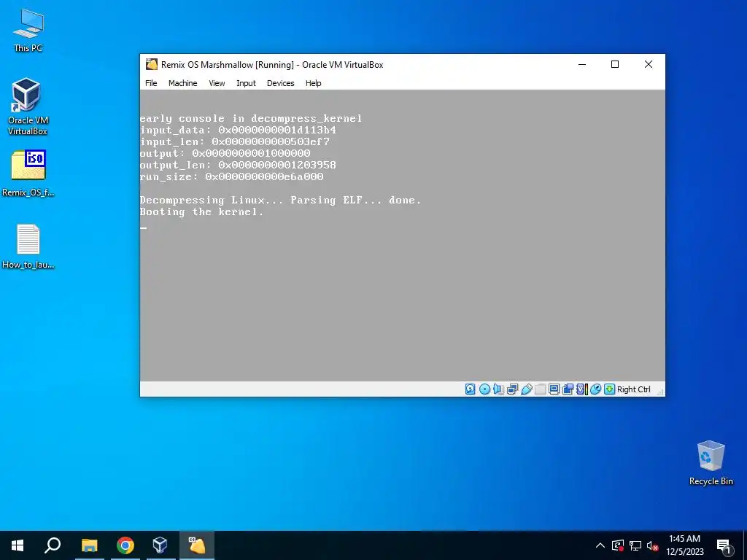Click the shared folders status icon
Image resolution: width=747 pixels, height=560 pixels.
541,389
